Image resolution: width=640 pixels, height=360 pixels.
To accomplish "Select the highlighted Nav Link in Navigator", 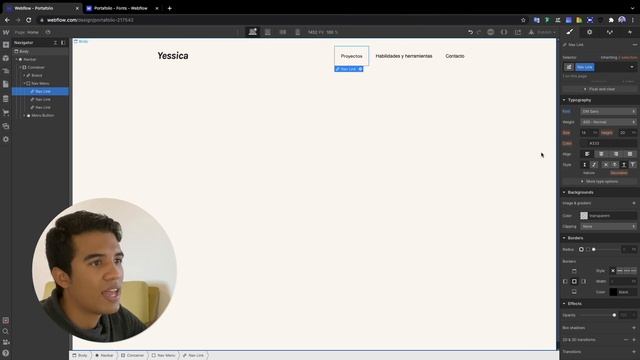I will (41, 91).
